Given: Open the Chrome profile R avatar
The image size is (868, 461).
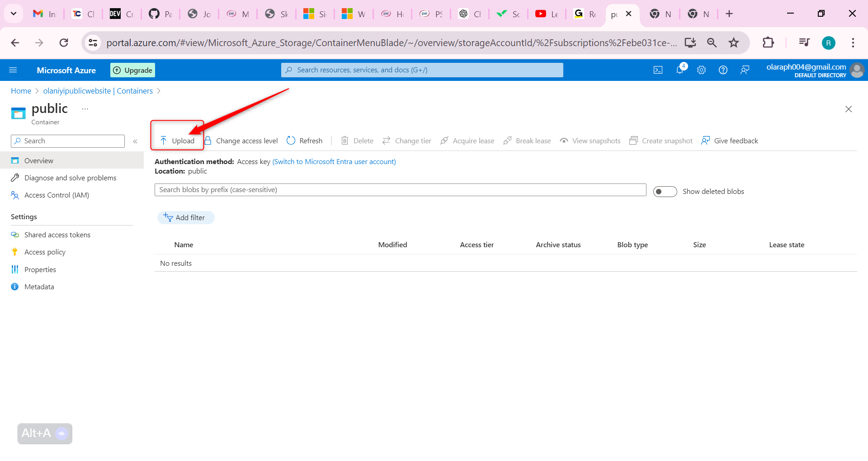Looking at the screenshot, I should tap(829, 43).
